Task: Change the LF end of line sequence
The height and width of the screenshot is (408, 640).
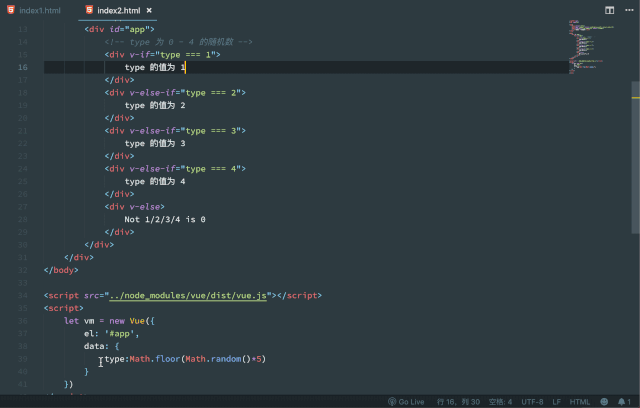Action: 556,402
